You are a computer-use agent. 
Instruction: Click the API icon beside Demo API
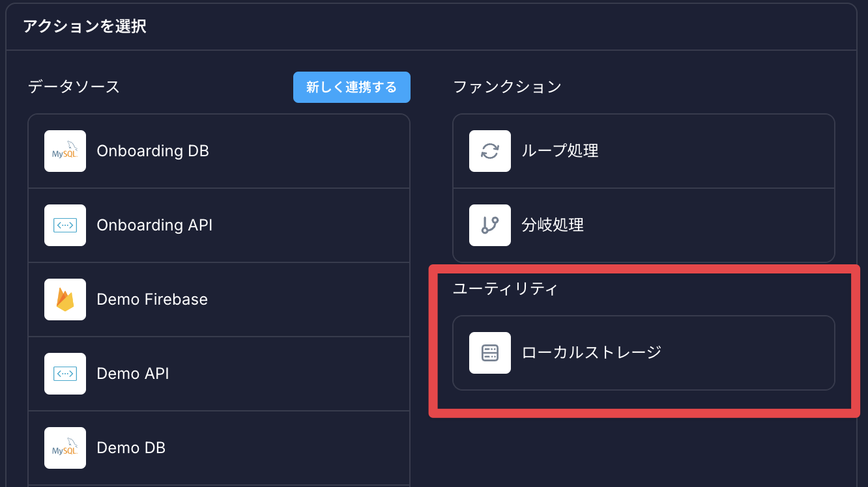[65, 374]
